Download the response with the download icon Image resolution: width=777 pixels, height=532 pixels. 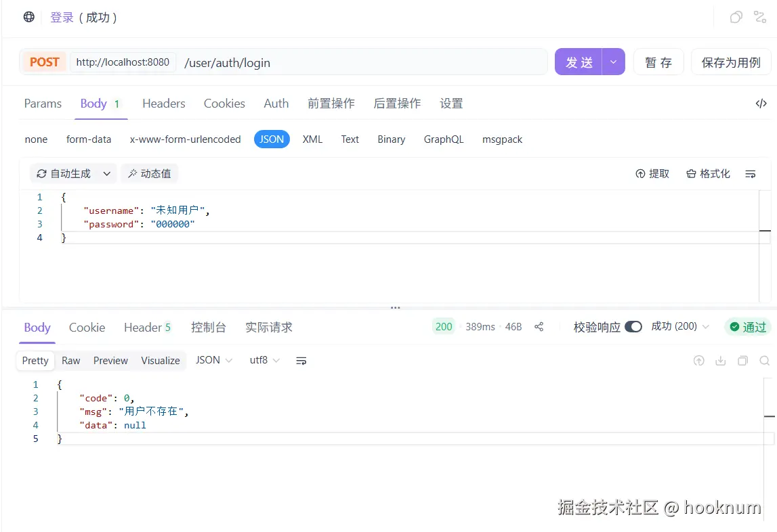click(x=721, y=361)
